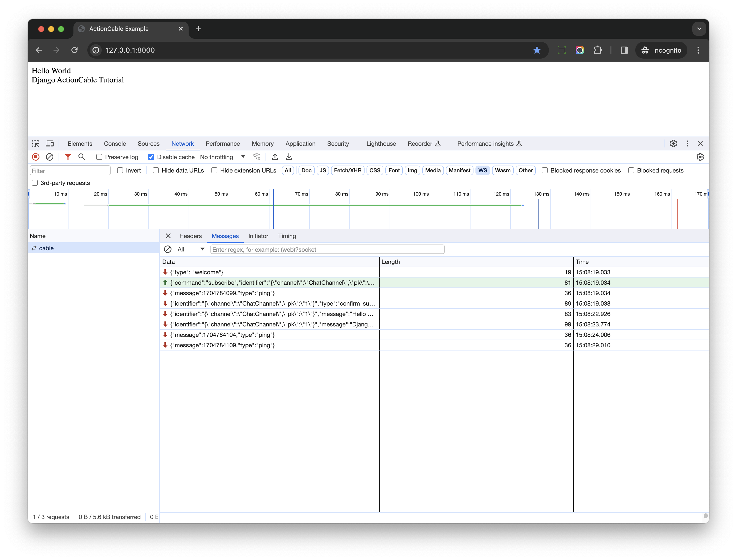Select the cable WebSocket request
This screenshot has height=560, width=737.
(x=46, y=248)
